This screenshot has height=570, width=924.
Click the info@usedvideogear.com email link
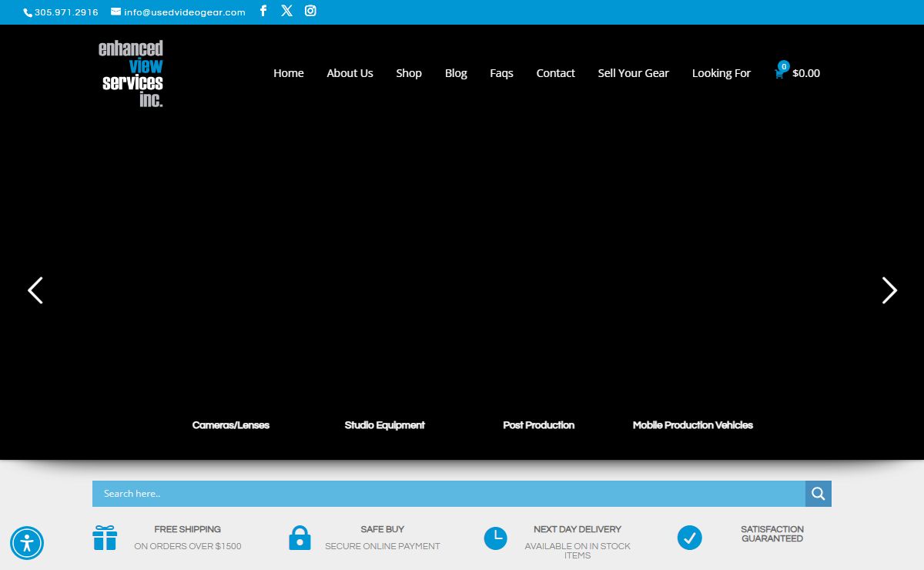pyautogui.click(x=184, y=12)
